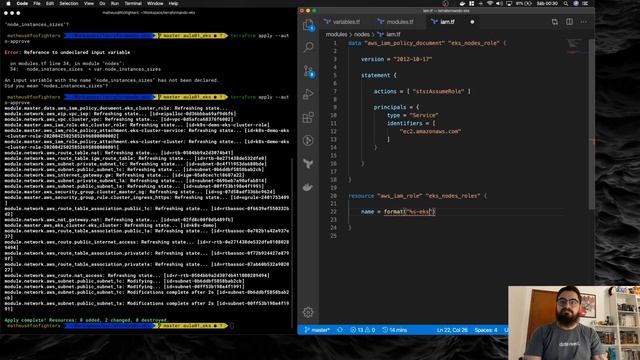Viewport: 640px width, 360px height.
Task: Open the Apple menu
Action: pyautogui.click(x=8, y=3)
